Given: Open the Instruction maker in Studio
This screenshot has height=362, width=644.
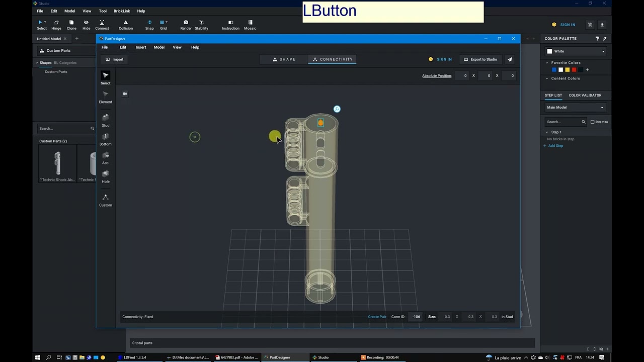Looking at the screenshot, I should (230, 25).
